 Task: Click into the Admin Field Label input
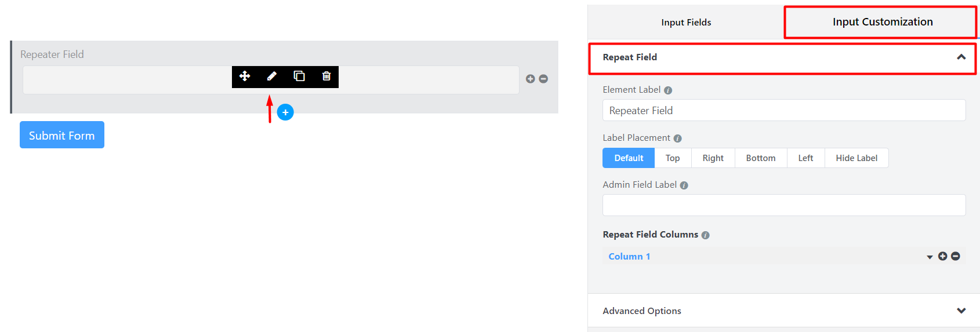(x=783, y=205)
